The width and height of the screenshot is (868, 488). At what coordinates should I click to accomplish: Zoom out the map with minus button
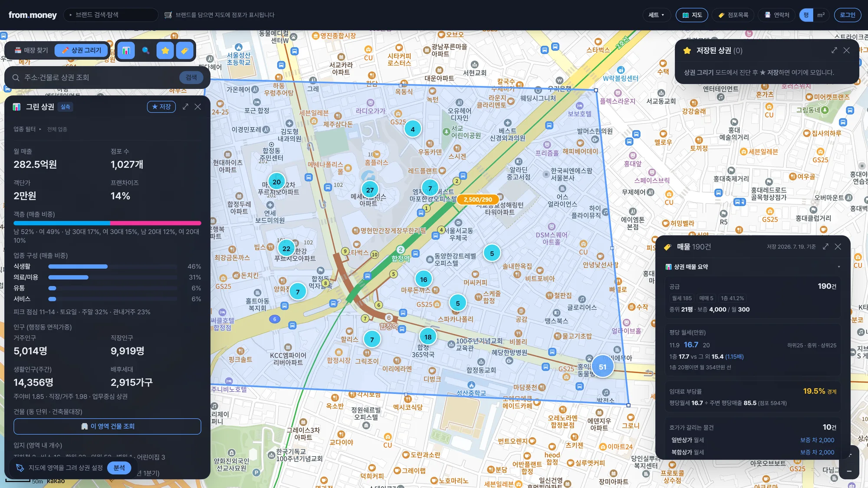849,471
